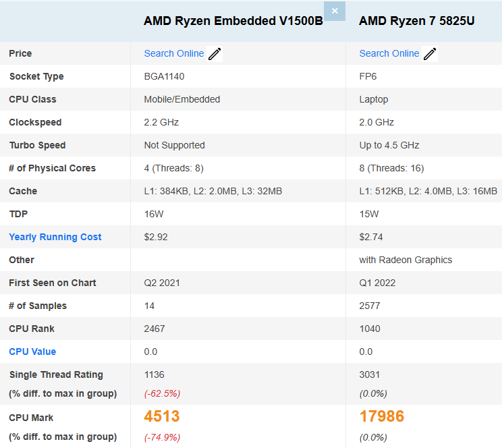Click the Mobile/Embedded CPU class value

point(182,99)
